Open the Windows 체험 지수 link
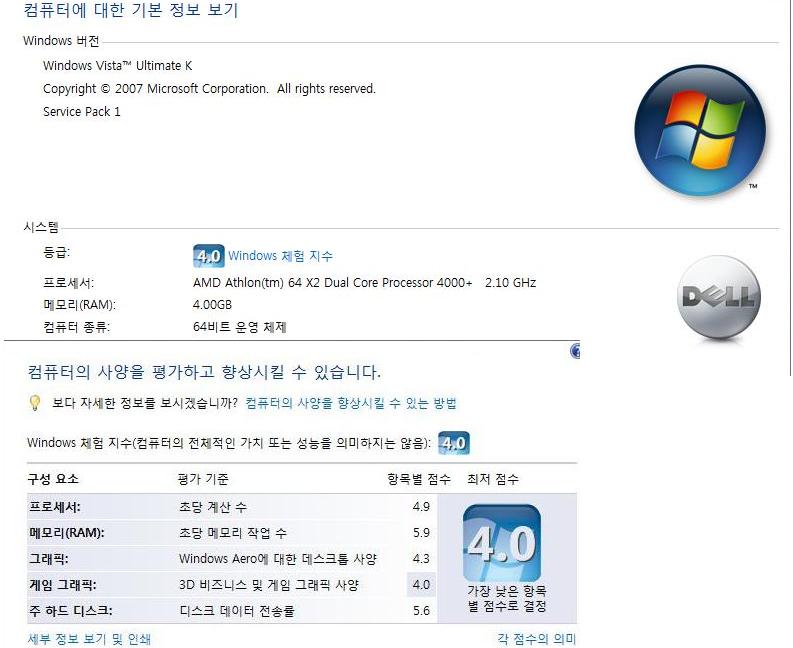The width and height of the screenshot is (793, 648). point(280,256)
